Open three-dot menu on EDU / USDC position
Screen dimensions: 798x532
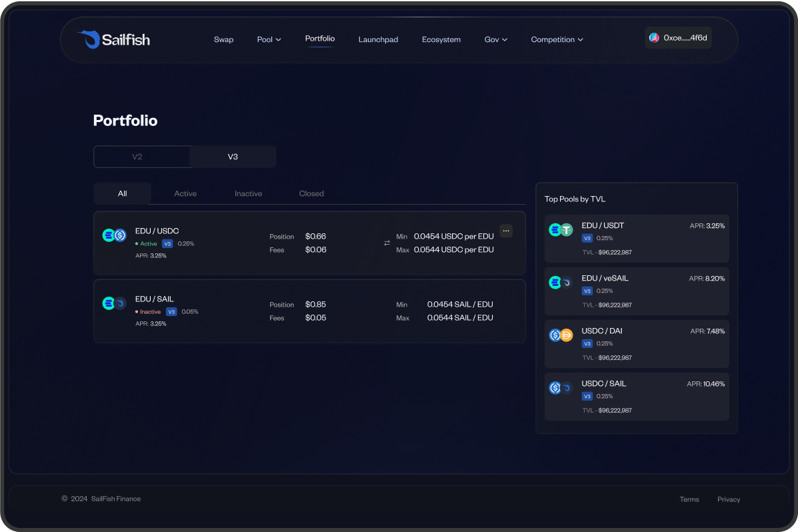[x=506, y=231]
